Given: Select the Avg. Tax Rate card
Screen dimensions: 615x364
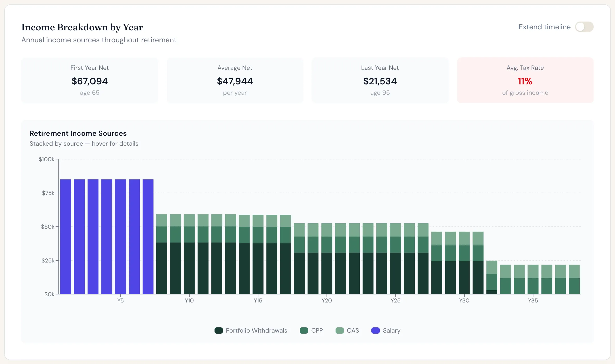Looking at the screenshot, I should (x=525, y=80).
